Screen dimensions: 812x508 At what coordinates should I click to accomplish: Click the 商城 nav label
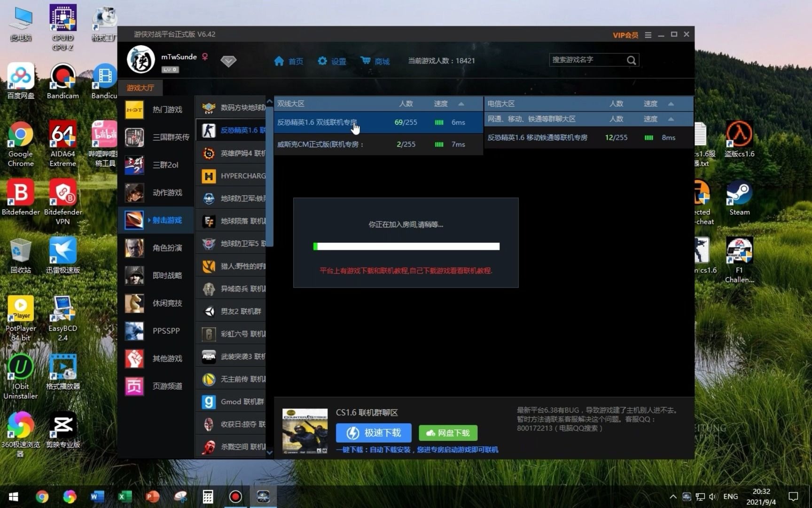tap(382, 62)
